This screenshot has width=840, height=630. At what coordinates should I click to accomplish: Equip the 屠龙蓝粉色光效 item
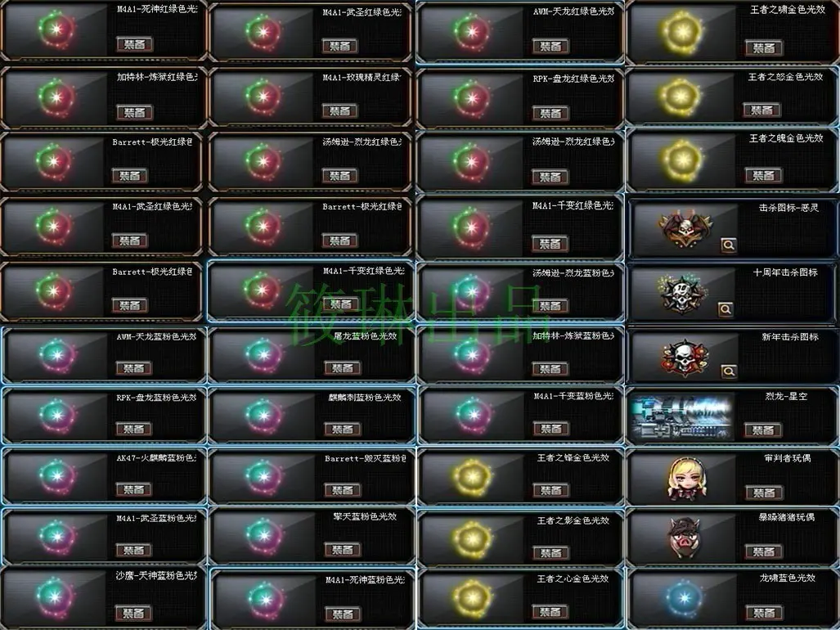click(x=343, y=367)
